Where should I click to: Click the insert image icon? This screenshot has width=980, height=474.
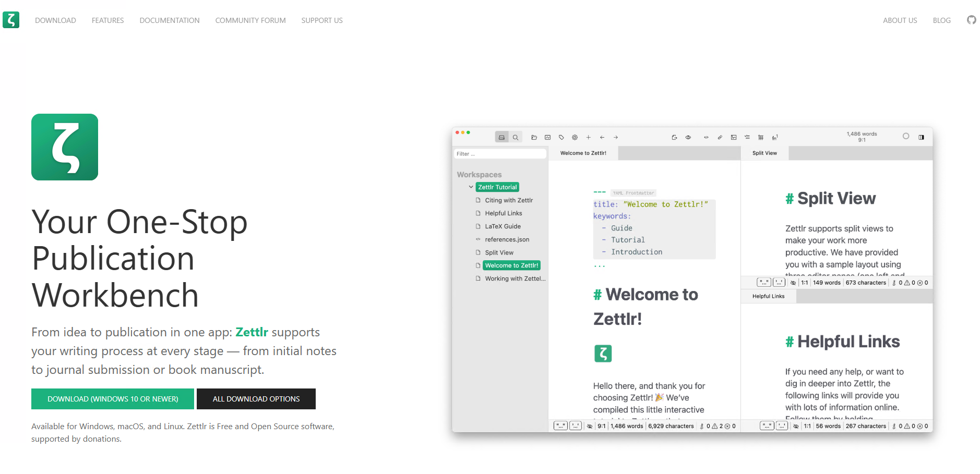coord(734,137)
